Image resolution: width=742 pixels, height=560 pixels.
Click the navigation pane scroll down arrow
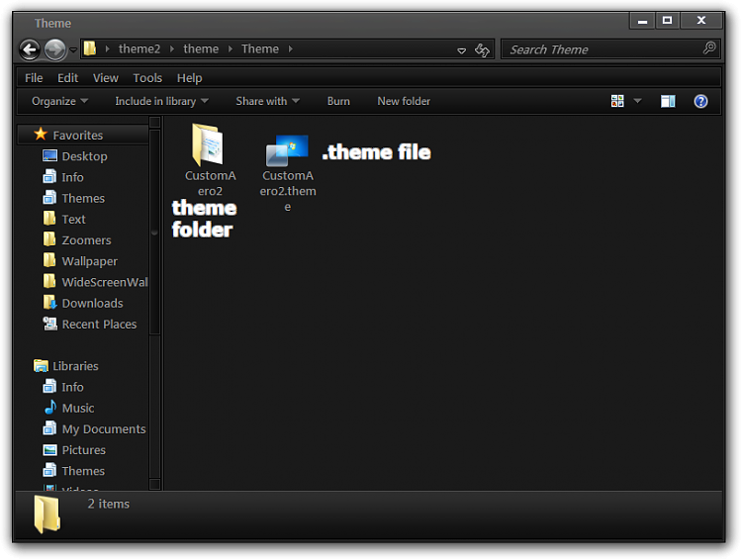coord(154,484)
